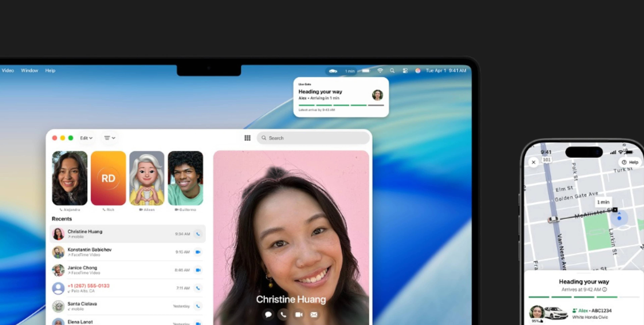Open the filter list dropdown next to Edit
The height and width of the screenshot is (325, 644).
click(110, 138)
